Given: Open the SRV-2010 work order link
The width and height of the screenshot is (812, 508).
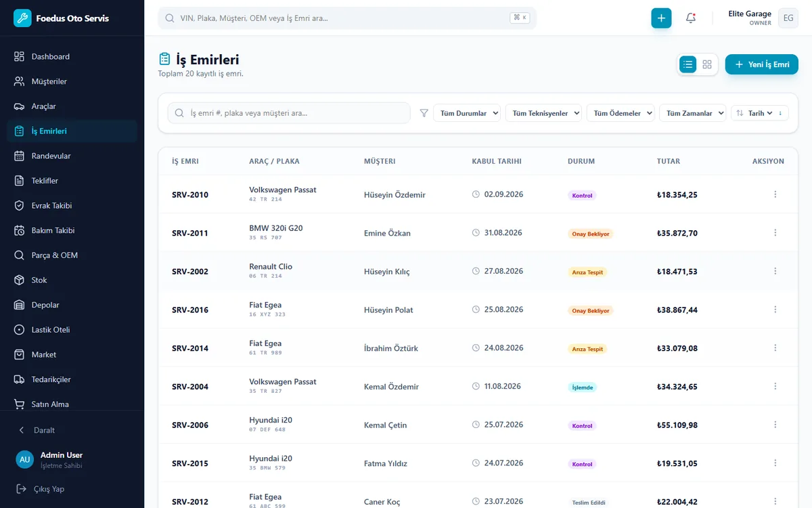Looking at the screenshot, I should [x=190, y=195].
